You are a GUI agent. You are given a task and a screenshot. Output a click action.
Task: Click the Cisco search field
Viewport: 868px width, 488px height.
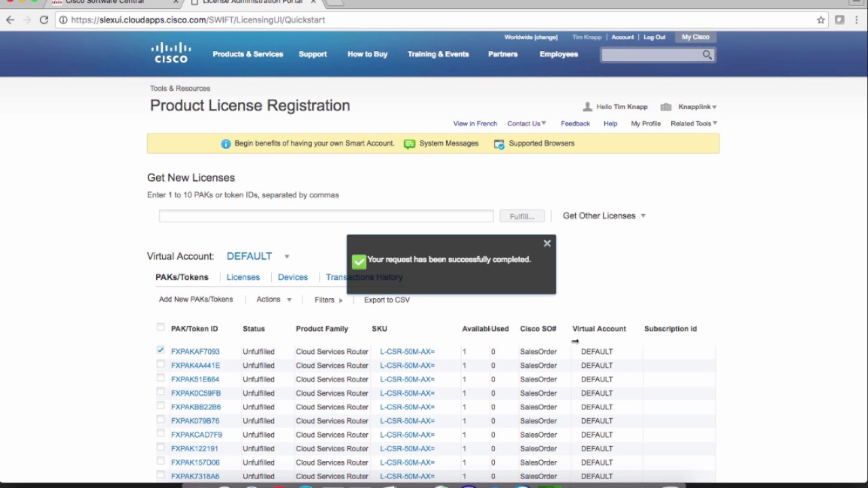click(651, 55)
